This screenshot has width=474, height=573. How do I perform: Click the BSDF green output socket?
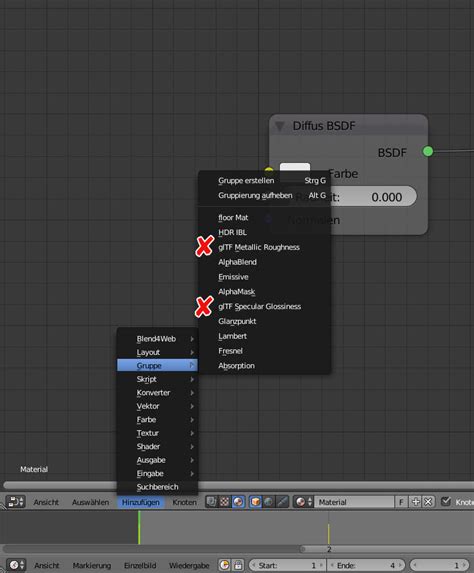(428, 151)
